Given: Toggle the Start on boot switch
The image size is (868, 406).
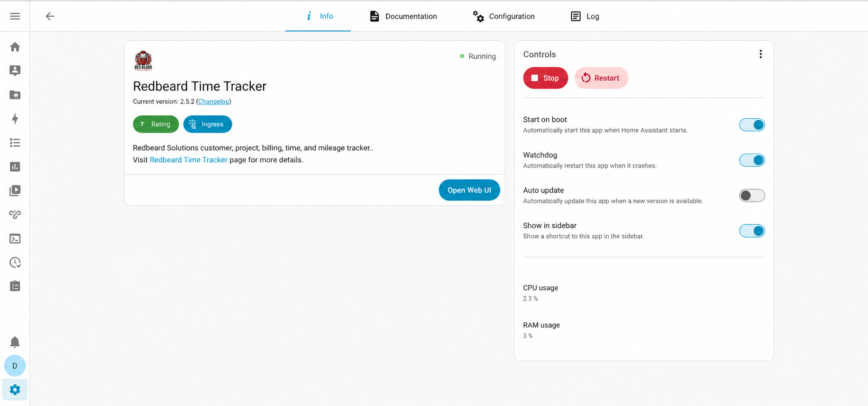Looking at the screenshot, I should coord(752,125).
